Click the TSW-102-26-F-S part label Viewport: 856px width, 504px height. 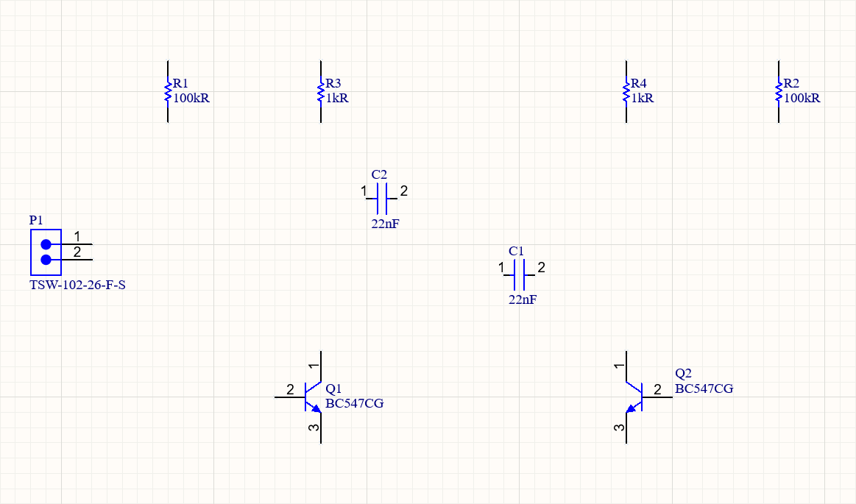[x=77, y=285]
